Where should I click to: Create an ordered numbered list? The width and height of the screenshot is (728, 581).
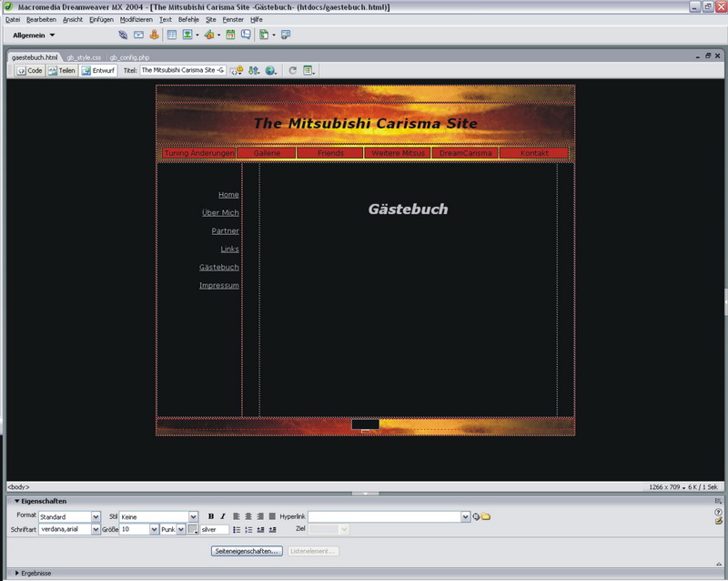click(248, 529)
